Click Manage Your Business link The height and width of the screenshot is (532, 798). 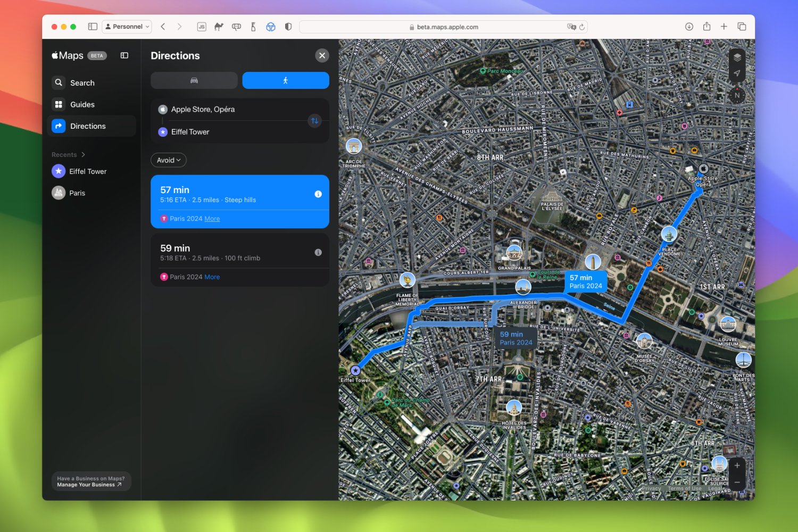(89, 485)
